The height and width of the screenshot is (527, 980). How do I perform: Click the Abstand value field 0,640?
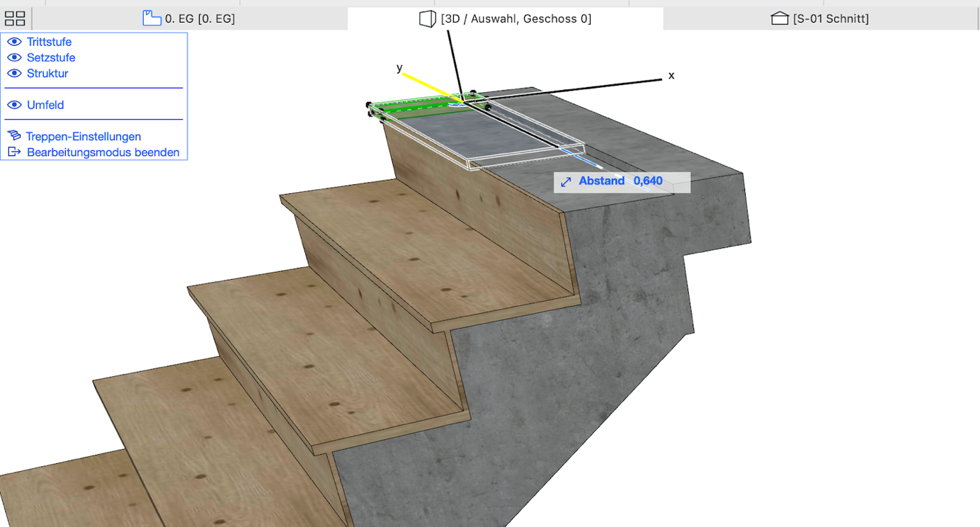pos(648,181)
